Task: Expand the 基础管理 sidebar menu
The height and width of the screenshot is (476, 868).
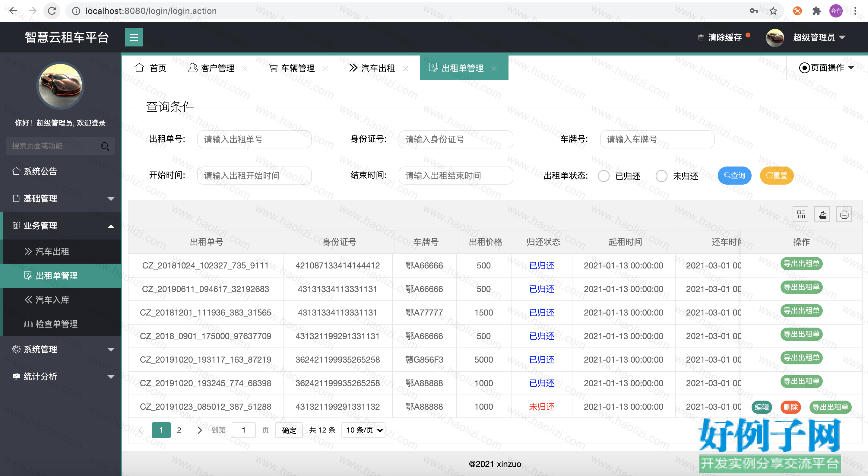Action: pyautogui.click(x=61, y=198)
